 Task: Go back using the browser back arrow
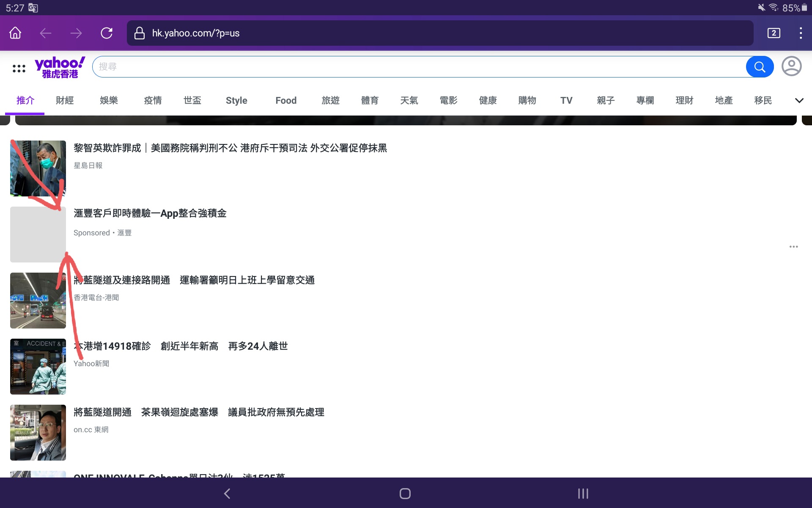pos(45,33)
